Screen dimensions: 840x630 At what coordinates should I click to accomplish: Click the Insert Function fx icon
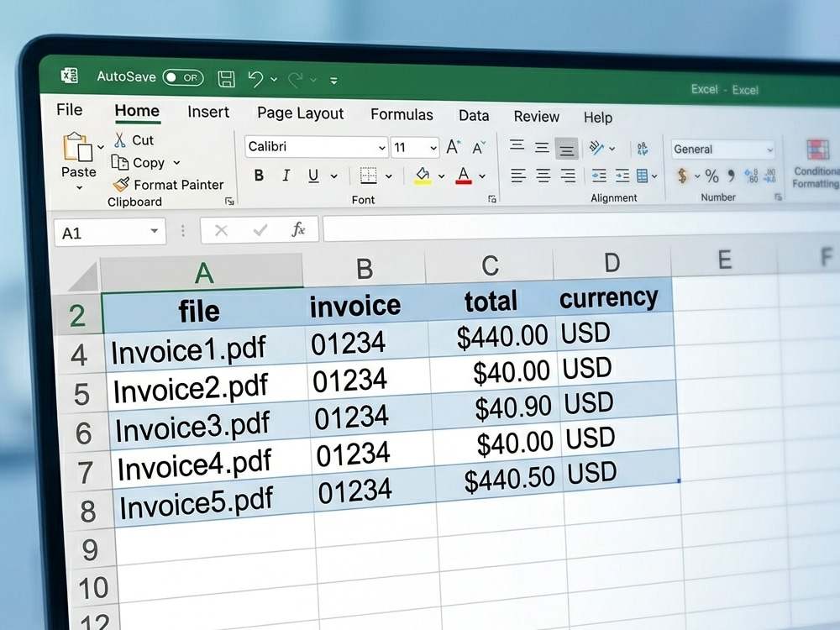pyautogui.click(x=298, y=230)
